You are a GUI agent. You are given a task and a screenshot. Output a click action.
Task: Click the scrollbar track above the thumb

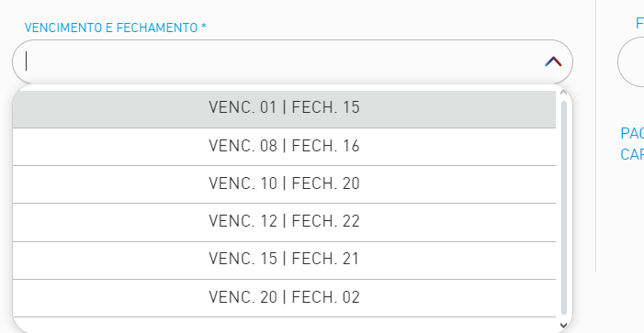[x=564, y=99]
